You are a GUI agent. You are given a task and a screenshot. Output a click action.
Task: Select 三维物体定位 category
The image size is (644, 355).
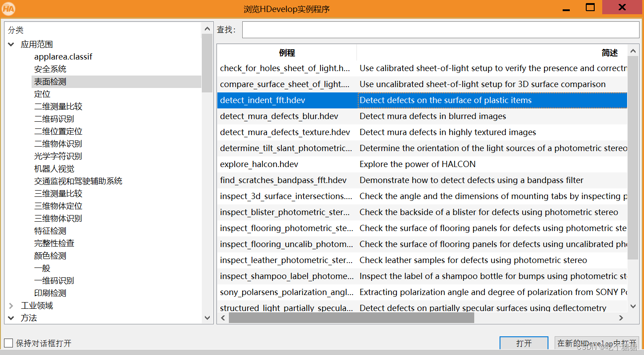pyautogui.click(x=58, y=206)
